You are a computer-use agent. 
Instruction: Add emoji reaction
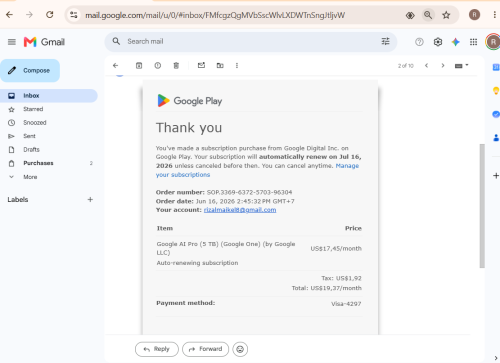coord(240,349)
